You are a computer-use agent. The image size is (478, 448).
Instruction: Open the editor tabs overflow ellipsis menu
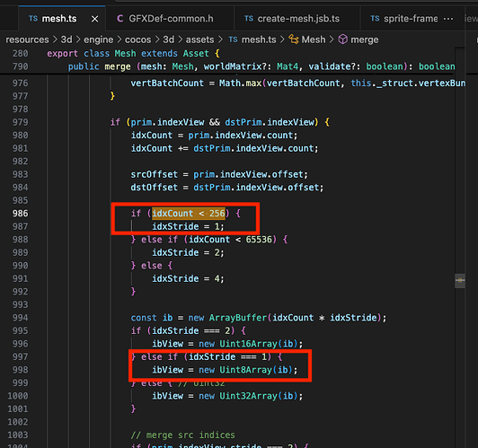tap(447, 19)
